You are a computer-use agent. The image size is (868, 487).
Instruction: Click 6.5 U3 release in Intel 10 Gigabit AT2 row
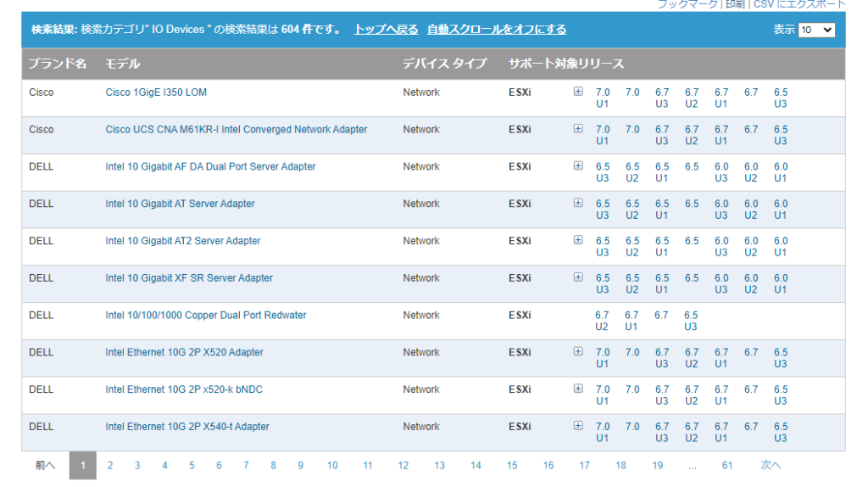coord(603,247)
